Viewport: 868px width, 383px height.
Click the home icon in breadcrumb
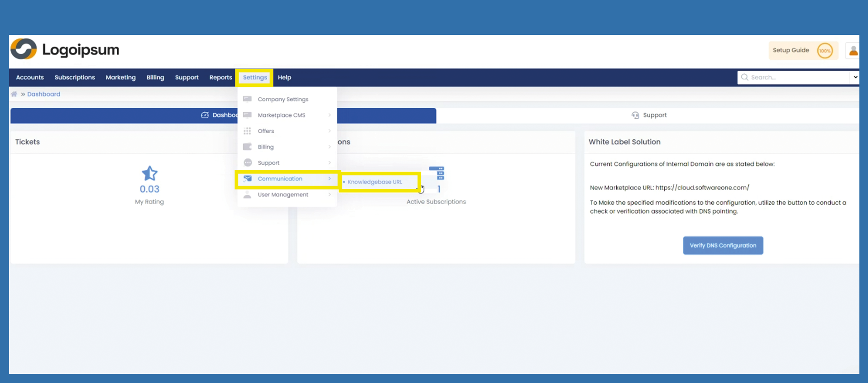point(14,94)
